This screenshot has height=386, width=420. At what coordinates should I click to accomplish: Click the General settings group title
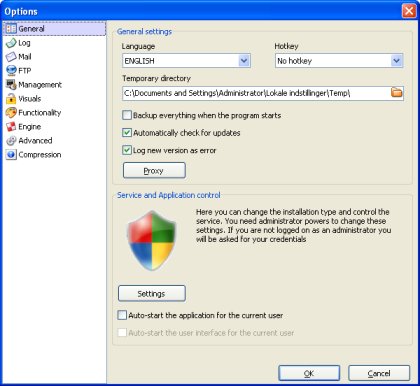click(x=144, y=32)
